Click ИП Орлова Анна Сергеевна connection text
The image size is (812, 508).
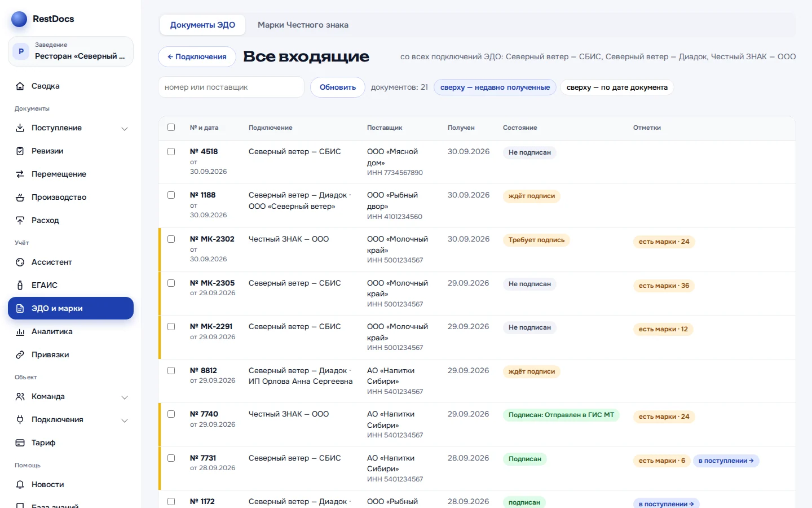coord(301,382)
